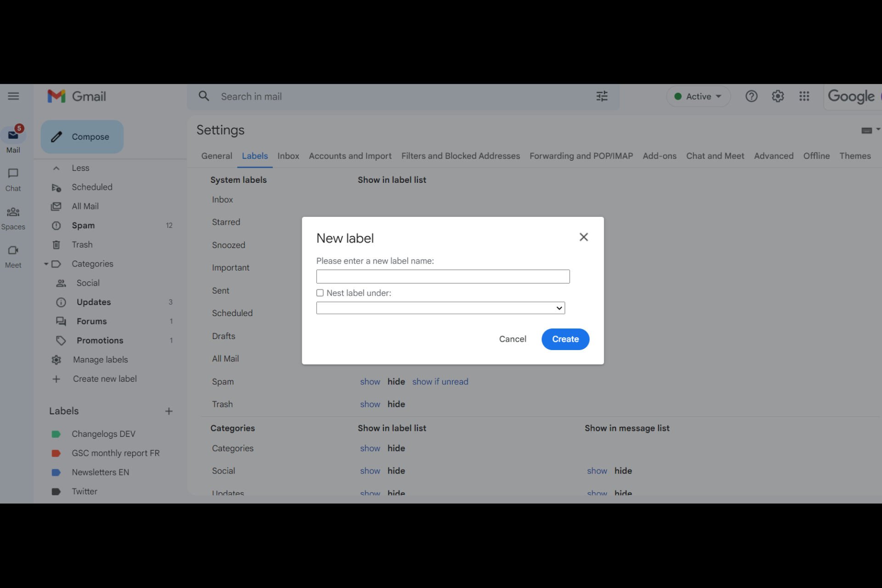Open the input tools dropdown arrow
This screenshot has width=882, height=588.
pyautogui.click(x=878, y=130)
